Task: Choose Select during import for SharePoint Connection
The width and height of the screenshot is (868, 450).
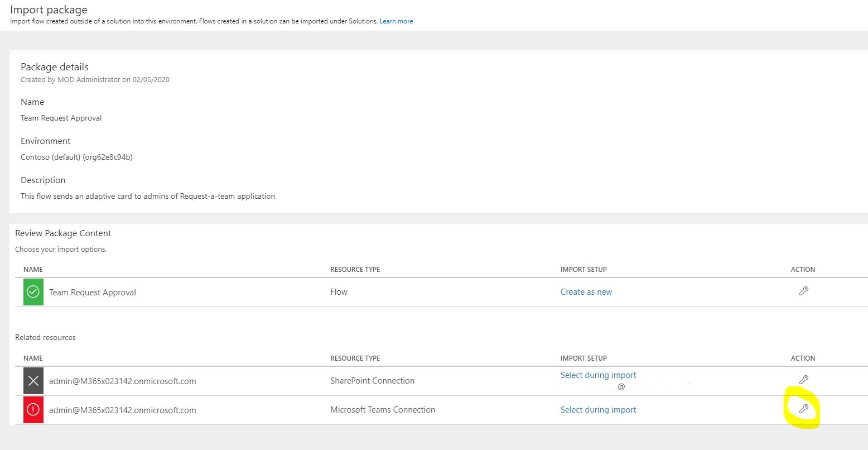Action: click(x=598, y=375)
